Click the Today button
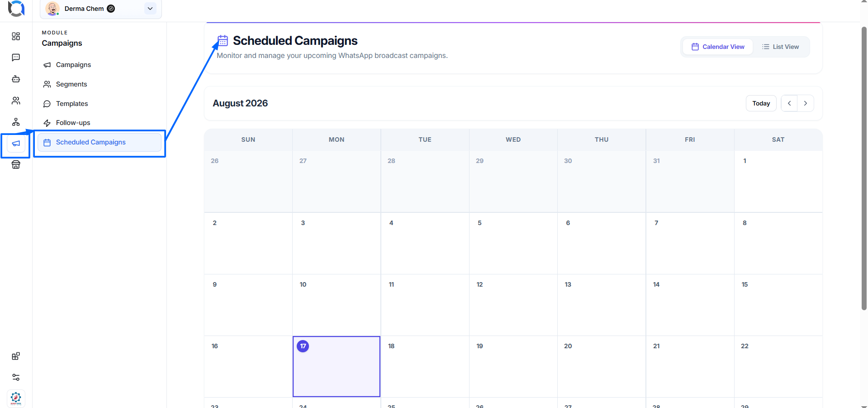Image resolution: width=868 pixels, height=408 pixels. (x=761, y=103)
